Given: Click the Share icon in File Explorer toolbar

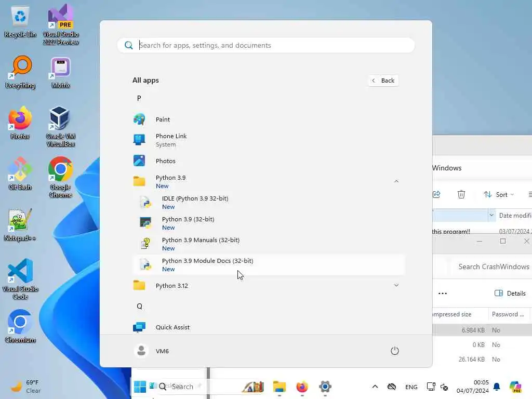Looking at the screenshot, I should click(436, 194).
